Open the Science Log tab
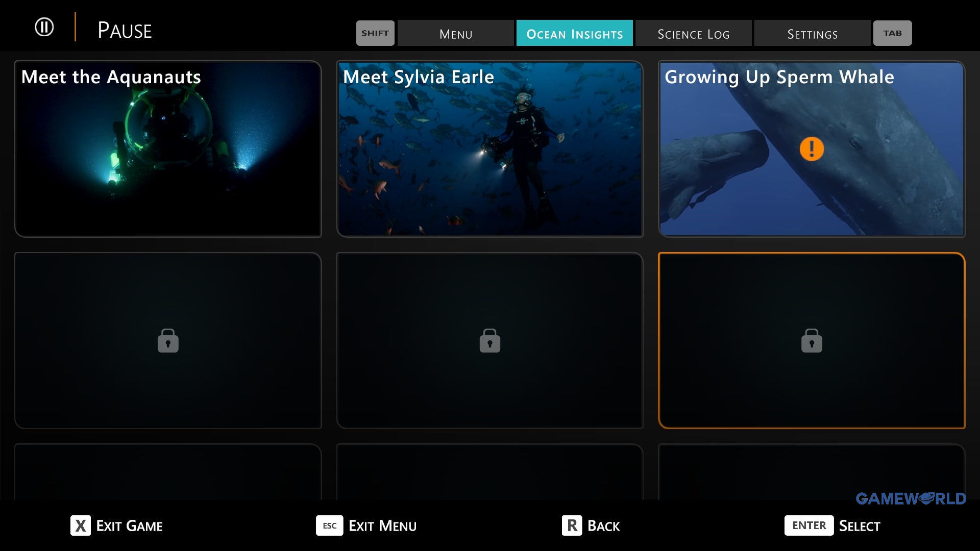 click(693, 34)
